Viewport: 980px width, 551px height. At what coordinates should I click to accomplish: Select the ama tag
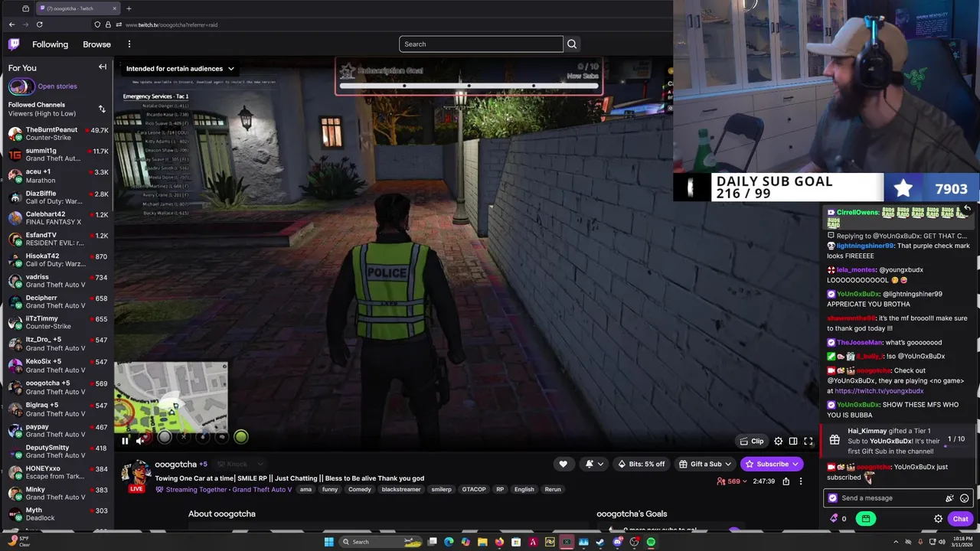click(305, 490)
